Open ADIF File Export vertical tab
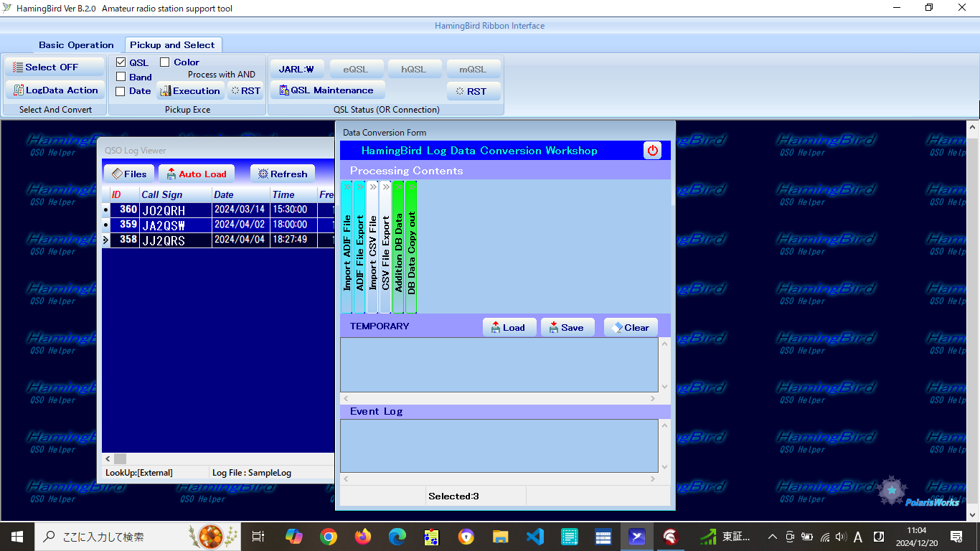Screen dimensions: 980x551 point(360,247)
